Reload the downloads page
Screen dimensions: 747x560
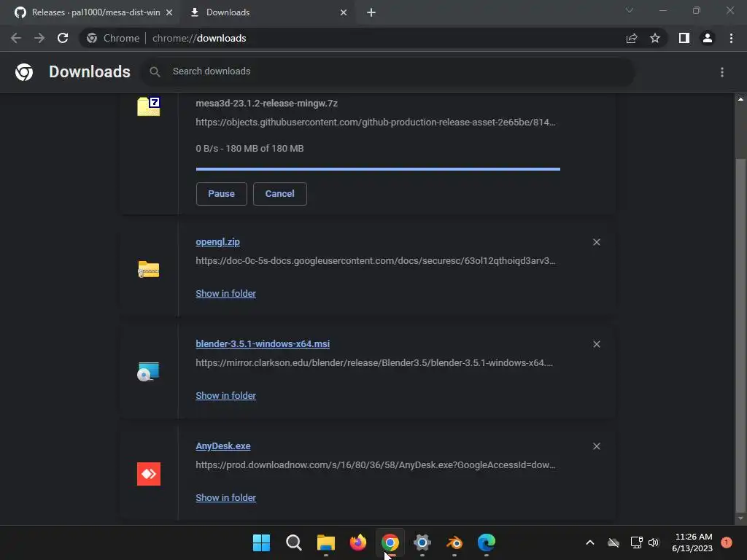pyautogui.click(x=63, y=38)
